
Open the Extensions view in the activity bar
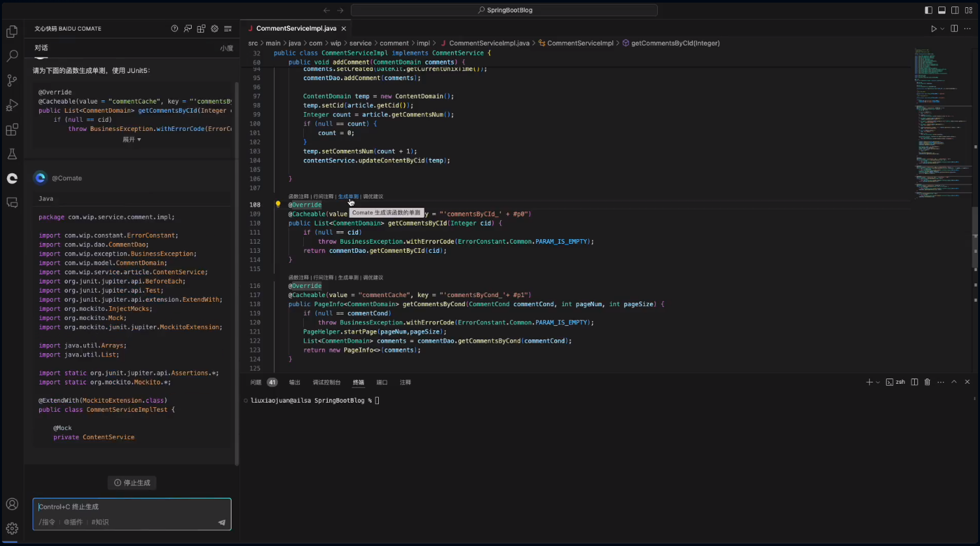tap(12, 130)
